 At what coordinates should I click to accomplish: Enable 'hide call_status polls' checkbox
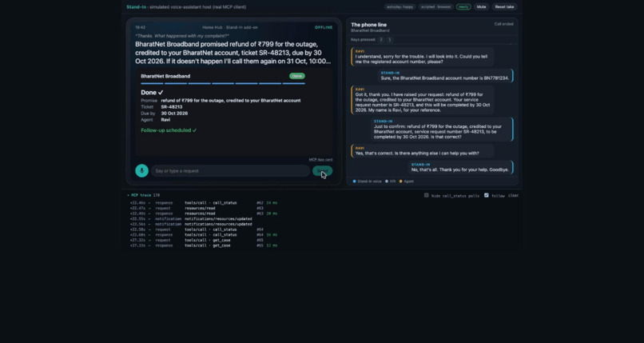[427, 195]
